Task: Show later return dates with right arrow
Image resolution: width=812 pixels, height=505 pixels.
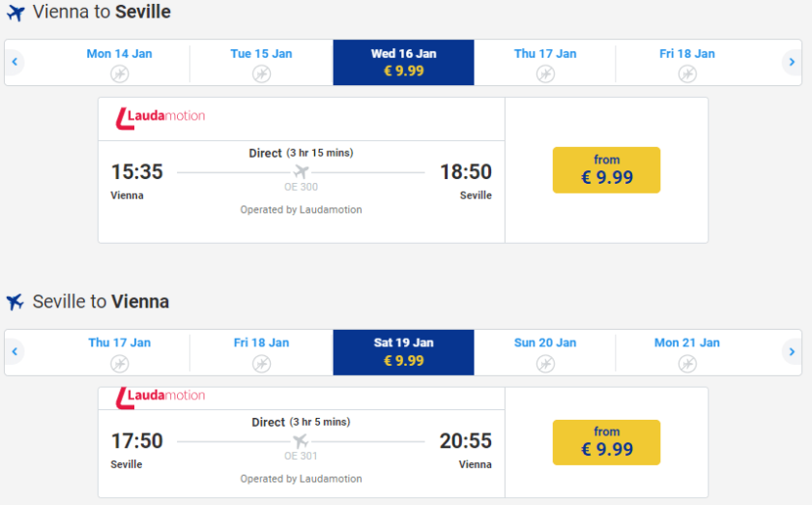Action: [x=792, y=351]
